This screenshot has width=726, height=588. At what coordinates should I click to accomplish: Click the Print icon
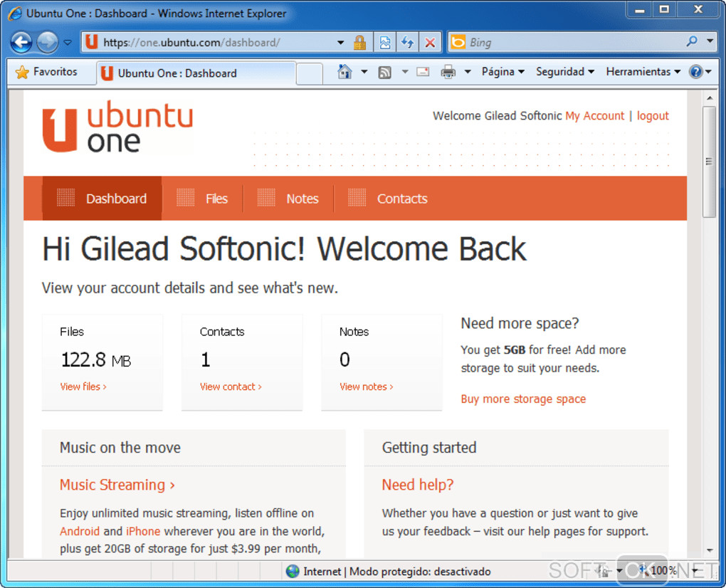(448, 72)
